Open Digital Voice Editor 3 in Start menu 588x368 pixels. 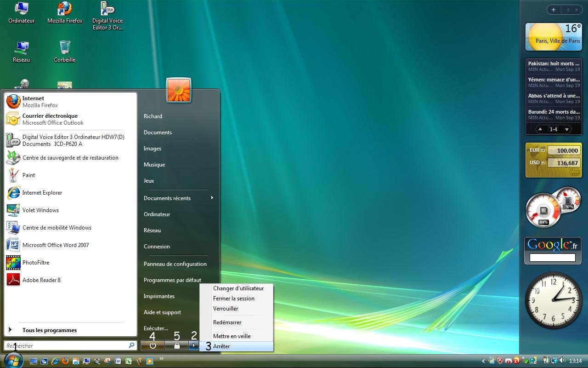[71, 140]
